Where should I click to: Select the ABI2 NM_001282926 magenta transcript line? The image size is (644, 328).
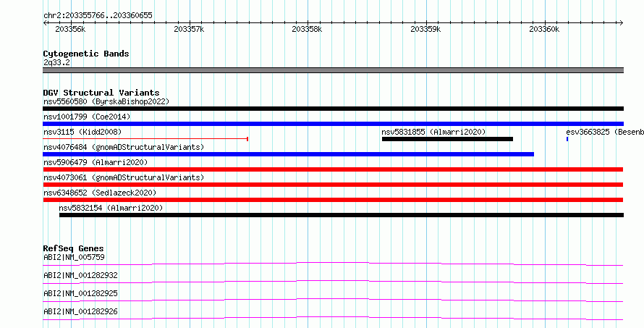tap(333, 318)
